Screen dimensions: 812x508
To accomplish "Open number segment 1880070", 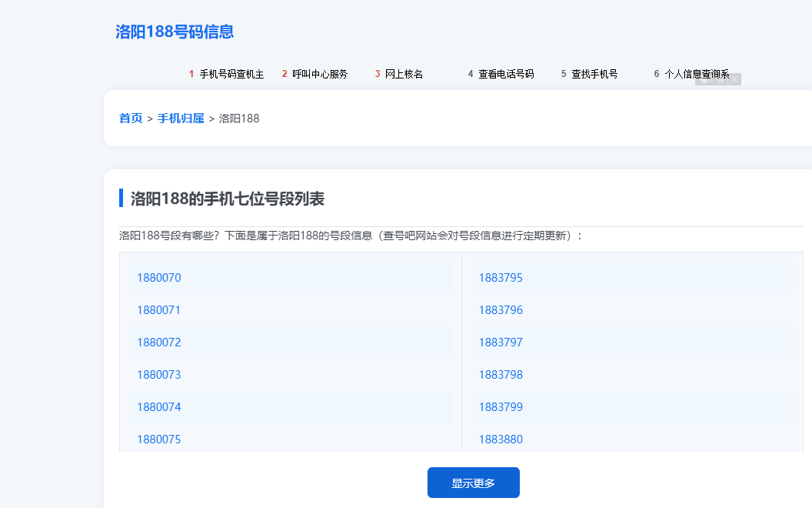I will tap(158, 277).
